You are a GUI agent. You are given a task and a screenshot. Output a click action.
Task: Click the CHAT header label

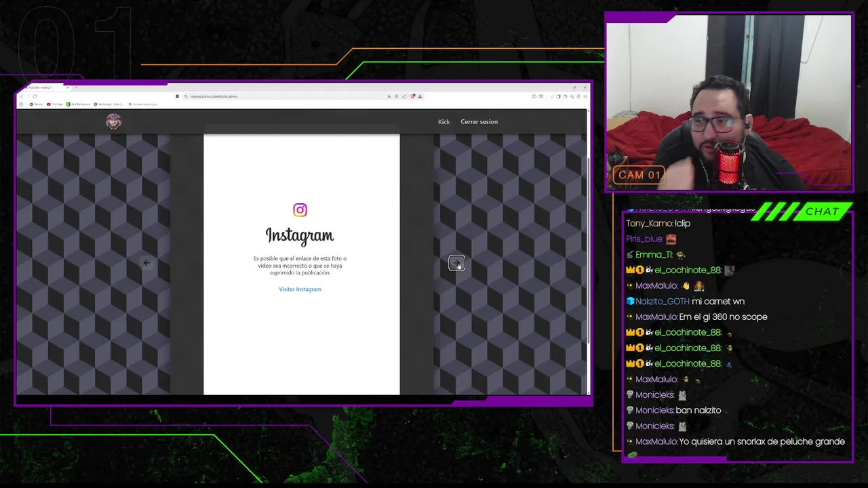(822, 211)
